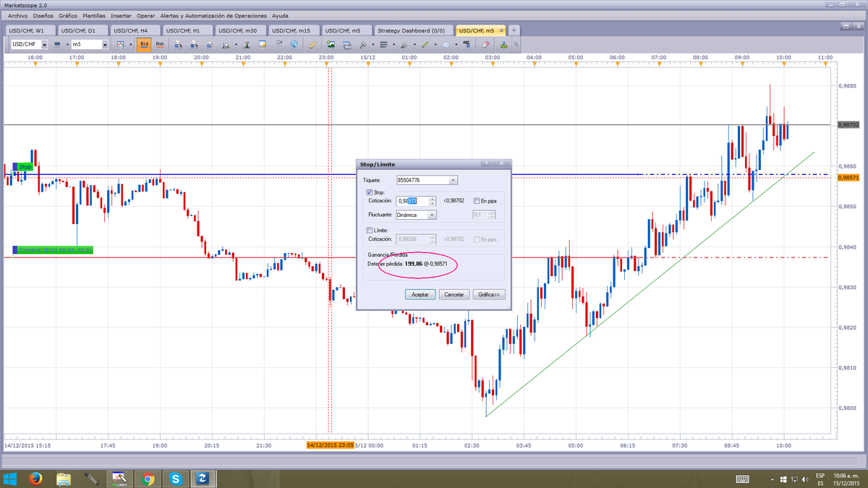Uncheck the Stop checkbox
This screenshot has height=488, width=868.
pos(370,192)
